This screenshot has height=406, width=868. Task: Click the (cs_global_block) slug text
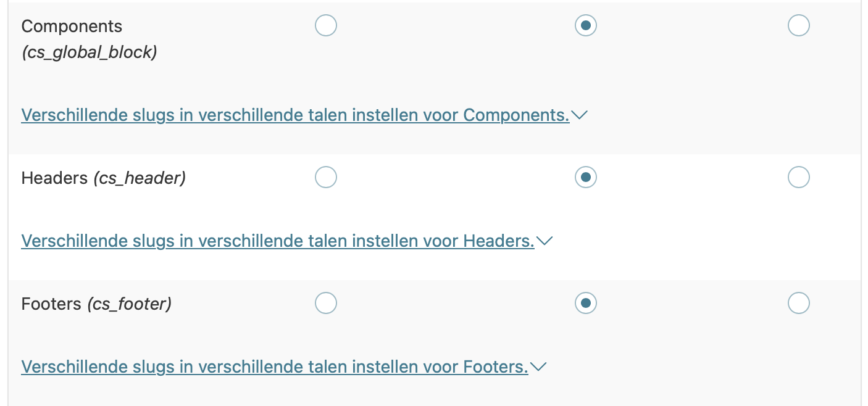tap(90, 52)
